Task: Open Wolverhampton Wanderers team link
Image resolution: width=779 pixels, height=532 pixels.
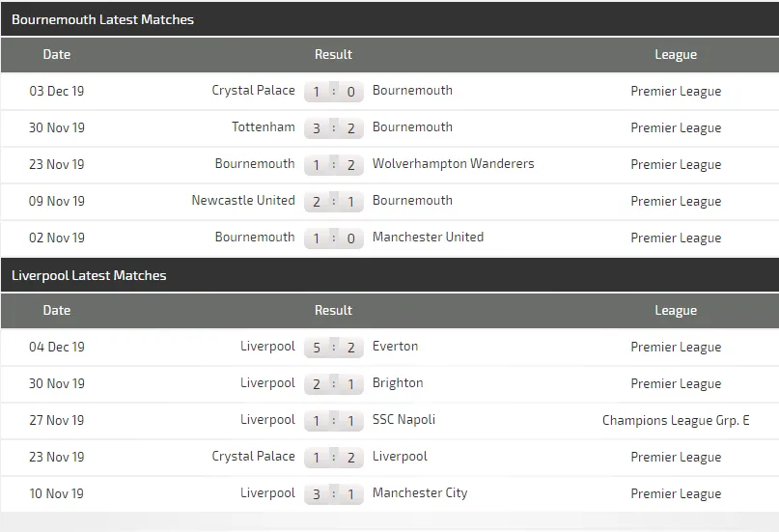Action: tap(453, 164)
